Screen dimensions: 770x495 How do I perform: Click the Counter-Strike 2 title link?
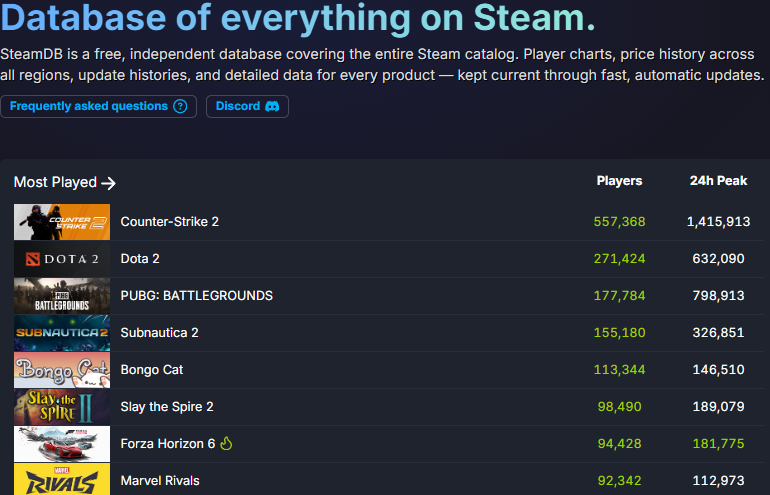(x=169, y=222)
